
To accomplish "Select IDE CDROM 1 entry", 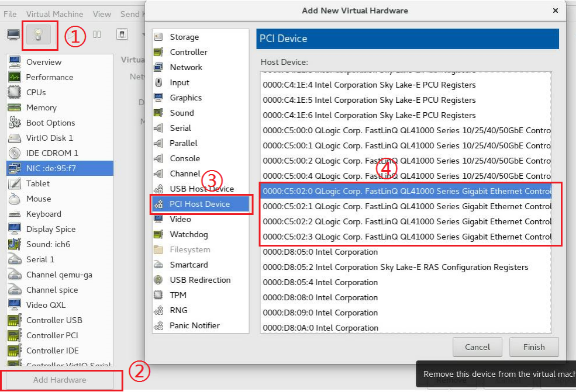I will point(60,153).
